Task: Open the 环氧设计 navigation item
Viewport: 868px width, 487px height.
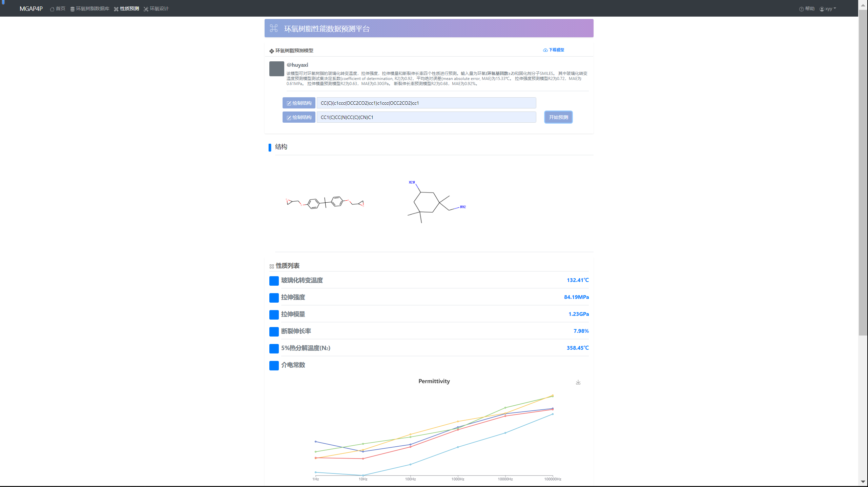Action: (x=159, y=9)
